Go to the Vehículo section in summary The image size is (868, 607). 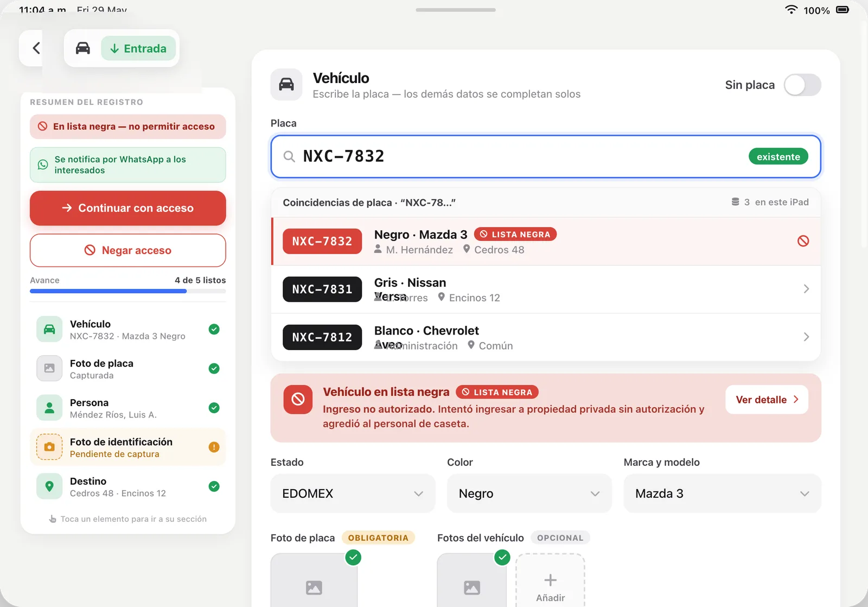pos(128,330)
